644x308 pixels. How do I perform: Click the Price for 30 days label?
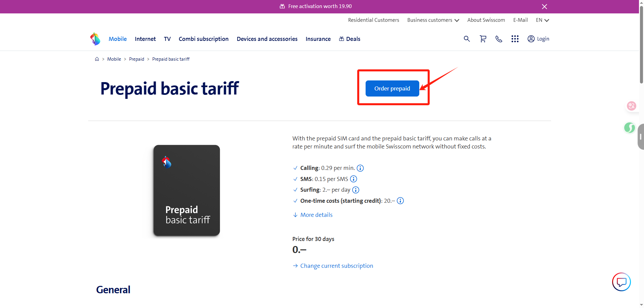313,239
